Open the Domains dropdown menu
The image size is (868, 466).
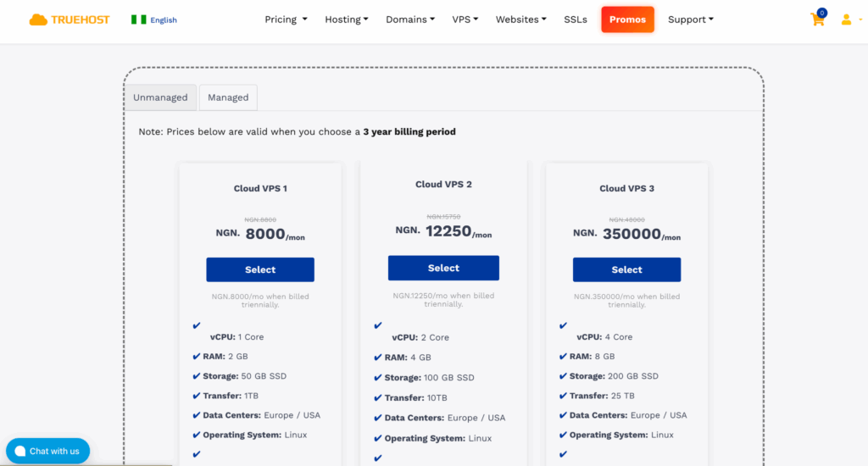[410, 19]
